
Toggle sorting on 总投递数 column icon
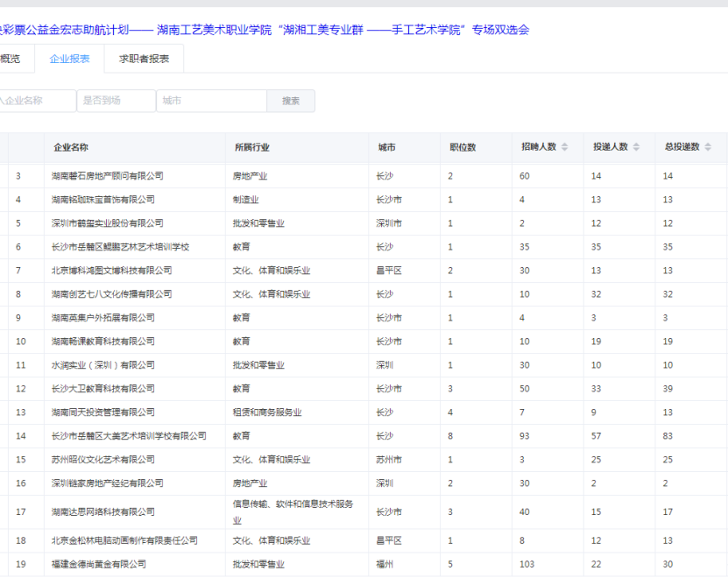[708, 147]
